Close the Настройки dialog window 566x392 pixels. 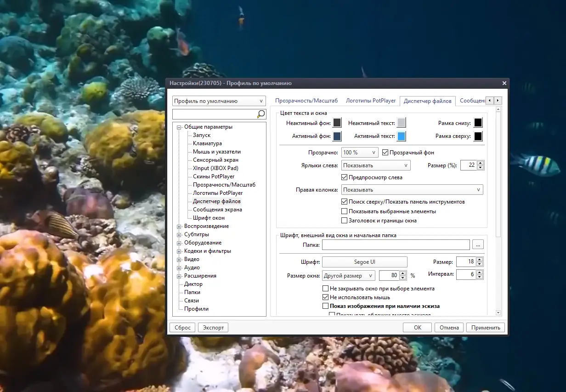pyautogui.click(x=504, y=83)
